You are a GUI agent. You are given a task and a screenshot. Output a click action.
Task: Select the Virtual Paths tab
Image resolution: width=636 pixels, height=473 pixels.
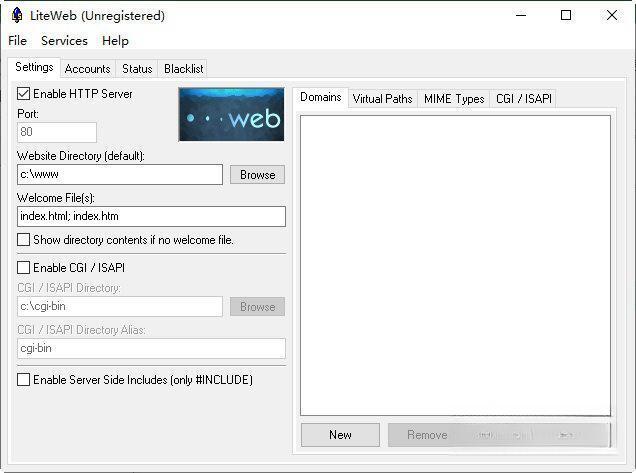pyautogui.click(x=382, y=99)
